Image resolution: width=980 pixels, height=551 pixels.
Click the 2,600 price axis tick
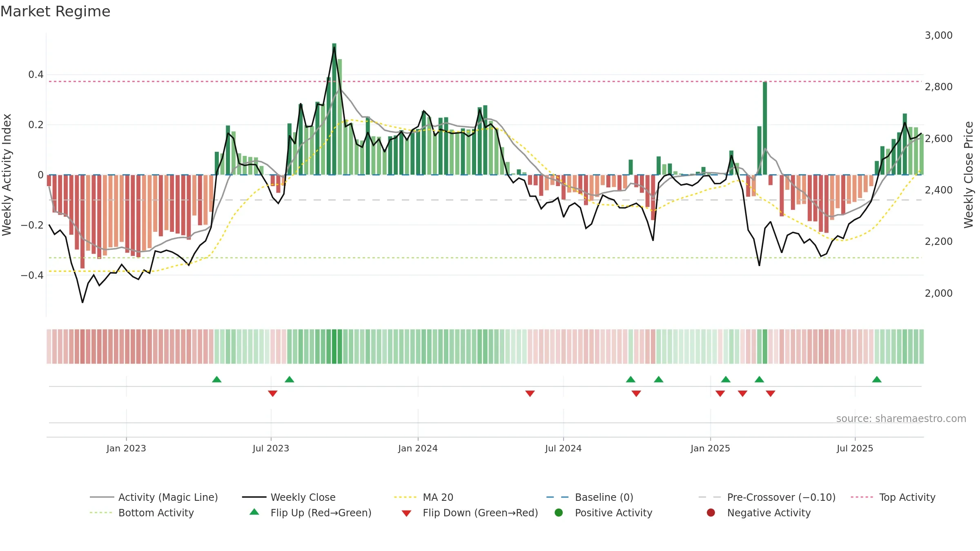pos(938,139)
